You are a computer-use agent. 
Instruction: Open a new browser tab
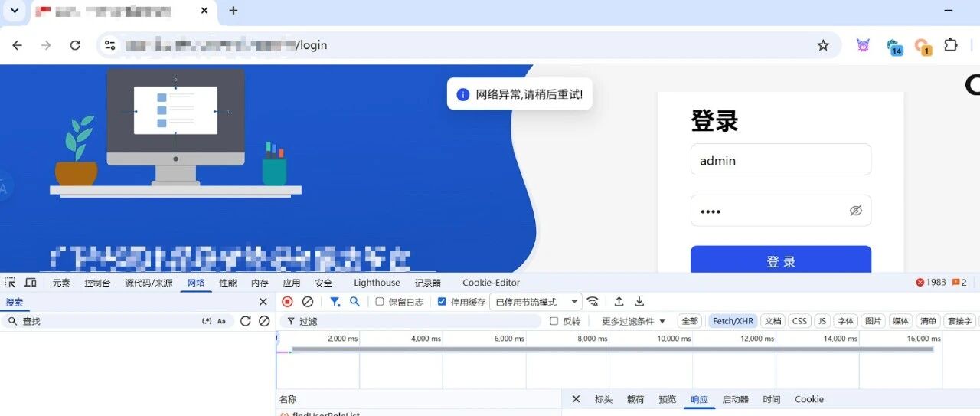point(234,11)
